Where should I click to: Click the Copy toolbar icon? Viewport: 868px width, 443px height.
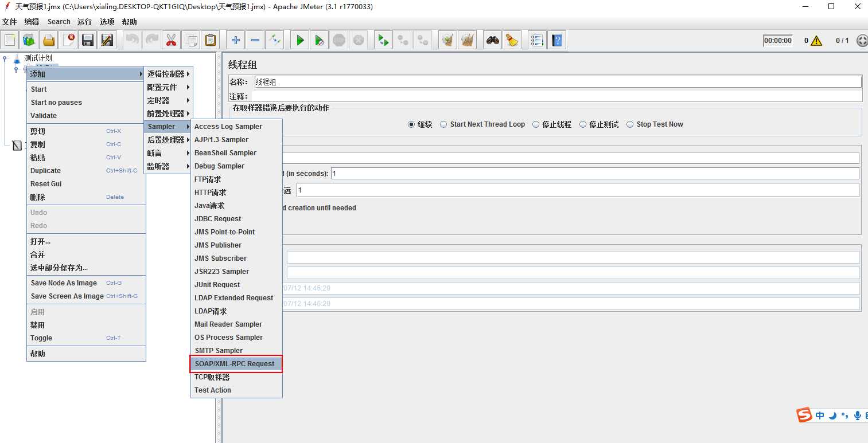point(190,40)
